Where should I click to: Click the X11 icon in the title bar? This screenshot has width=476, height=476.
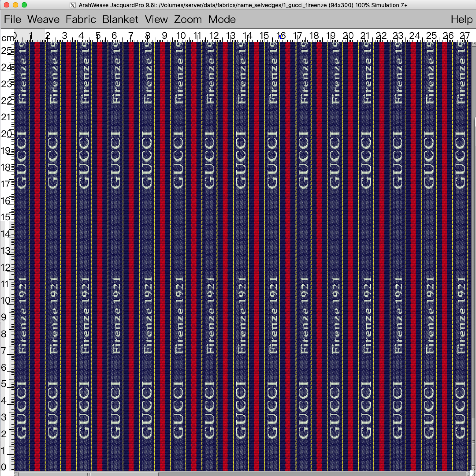click(73, 5)
